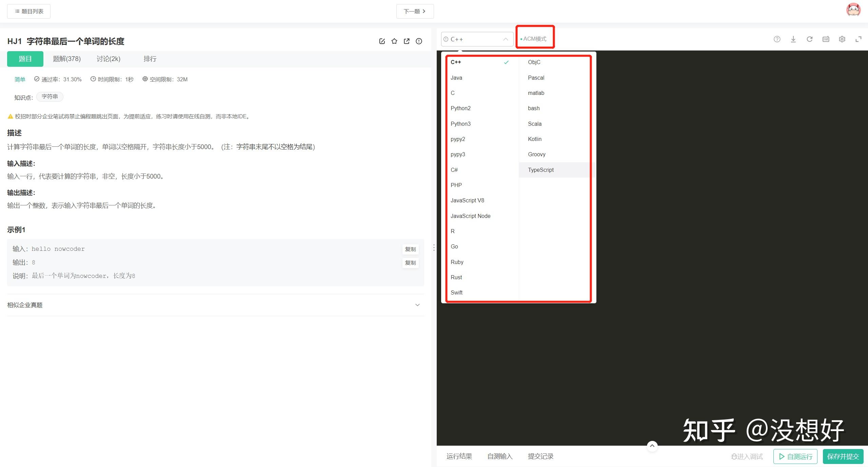Viewport: 868px width, 467px height.
Task: Star this problem as favorite
Action: point(394,41)
